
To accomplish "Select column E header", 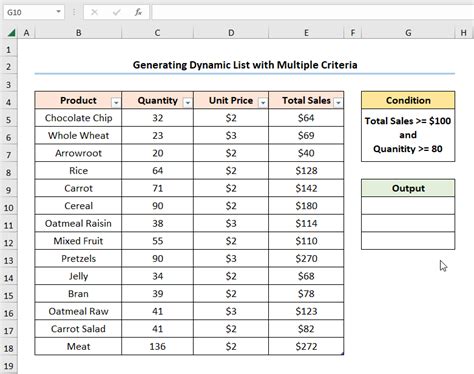I will (306, 33).
